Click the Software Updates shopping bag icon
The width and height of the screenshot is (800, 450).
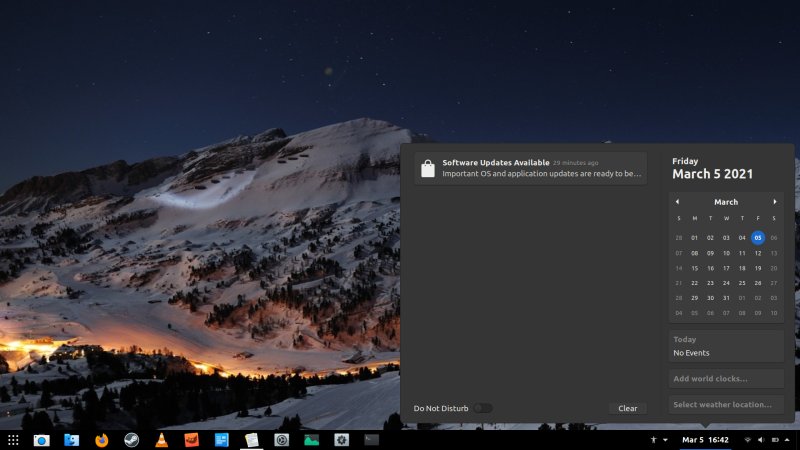tap(428, 169)
